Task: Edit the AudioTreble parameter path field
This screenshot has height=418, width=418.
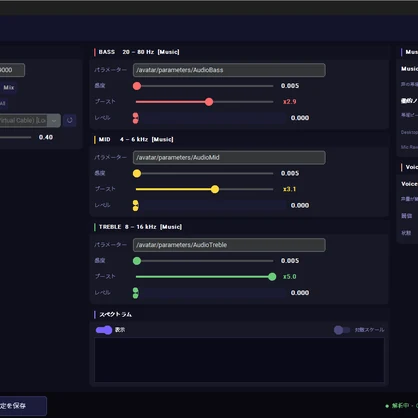Action: pyautogui.click(x=229, y=245)
